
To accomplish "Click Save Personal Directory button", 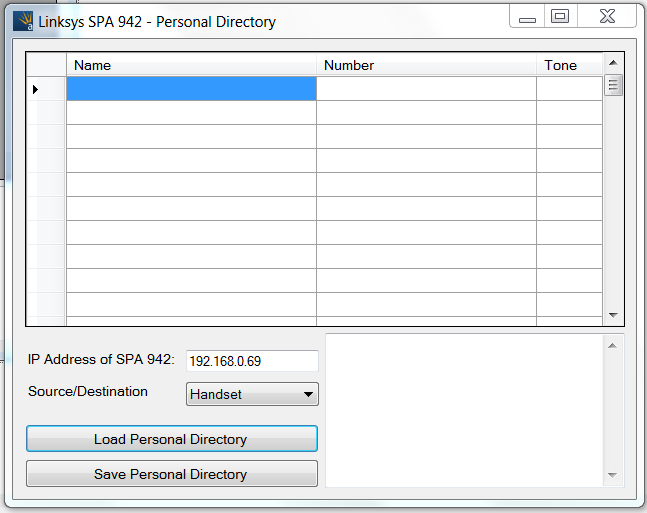I will click(x=172, y=474).
